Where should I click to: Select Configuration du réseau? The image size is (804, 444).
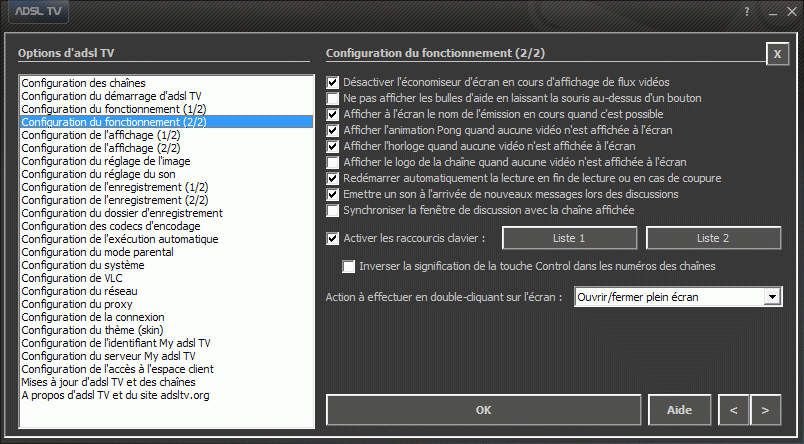(167, 291)
